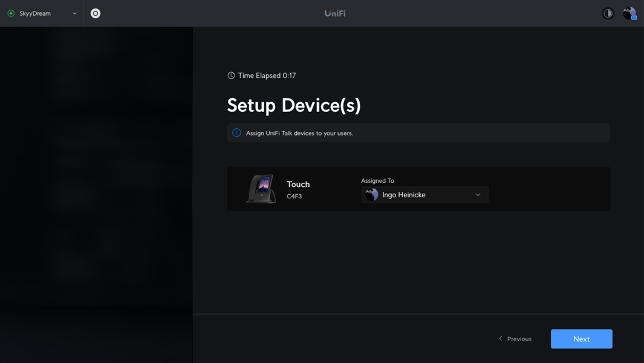Toggle the dark/light theme icon

coord(608,13)
